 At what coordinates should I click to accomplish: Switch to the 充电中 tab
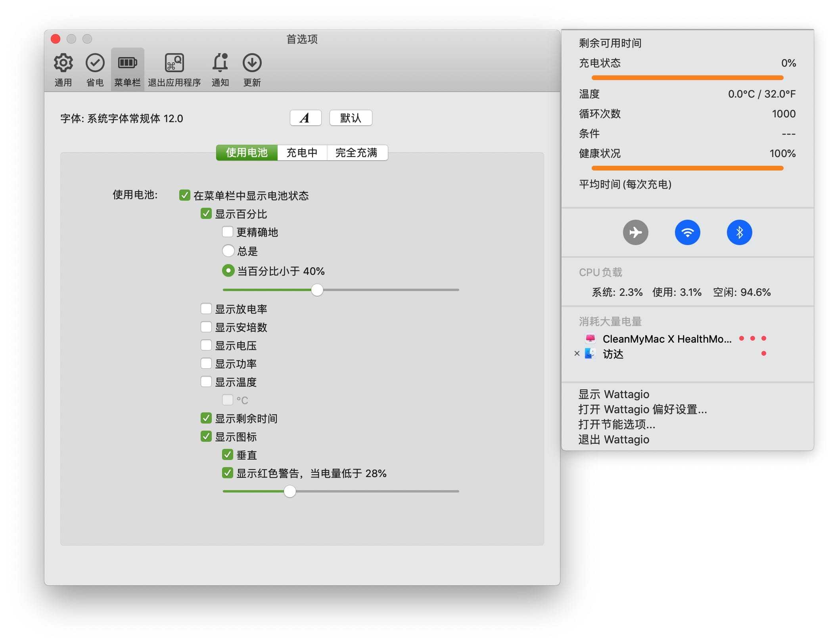pyautogui.click(x=302, y=153)
